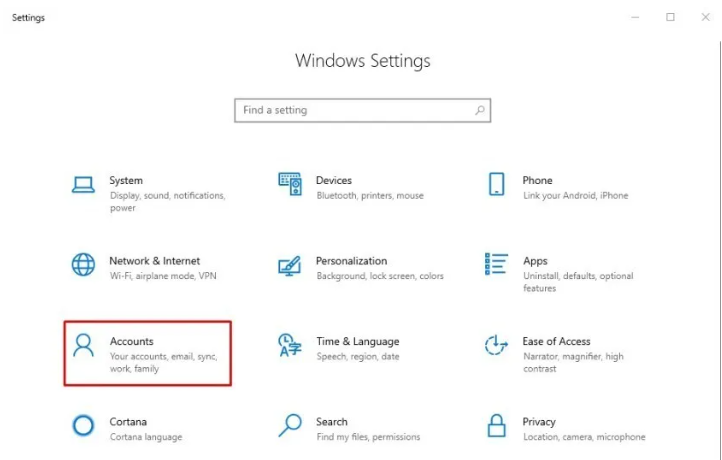Focus the Find a setting search field
Image resolution: width=722 pixels, height=460 pixels.
[362, 110]
